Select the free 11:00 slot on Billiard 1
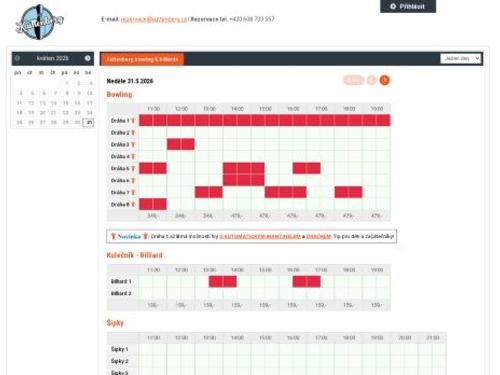500x375 pixels. (146, 282)
